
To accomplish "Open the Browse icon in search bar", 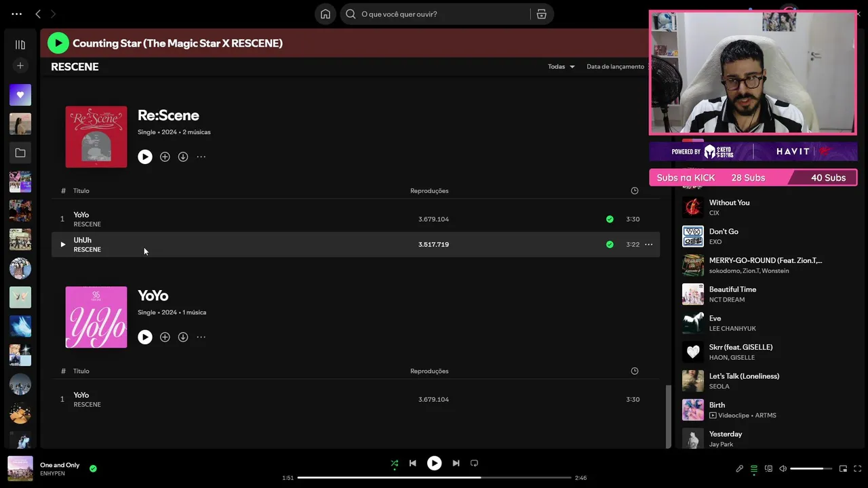I will 541,14.
